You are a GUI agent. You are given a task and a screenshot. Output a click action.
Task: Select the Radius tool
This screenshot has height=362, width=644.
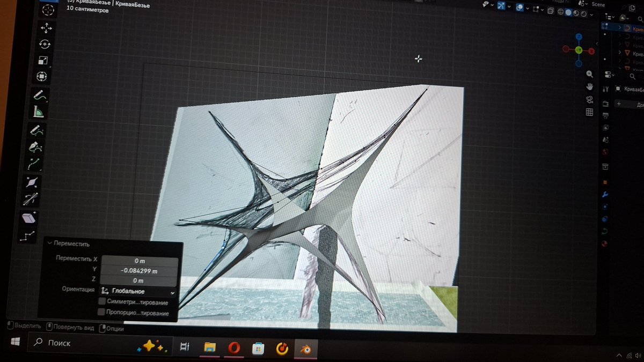32,182
